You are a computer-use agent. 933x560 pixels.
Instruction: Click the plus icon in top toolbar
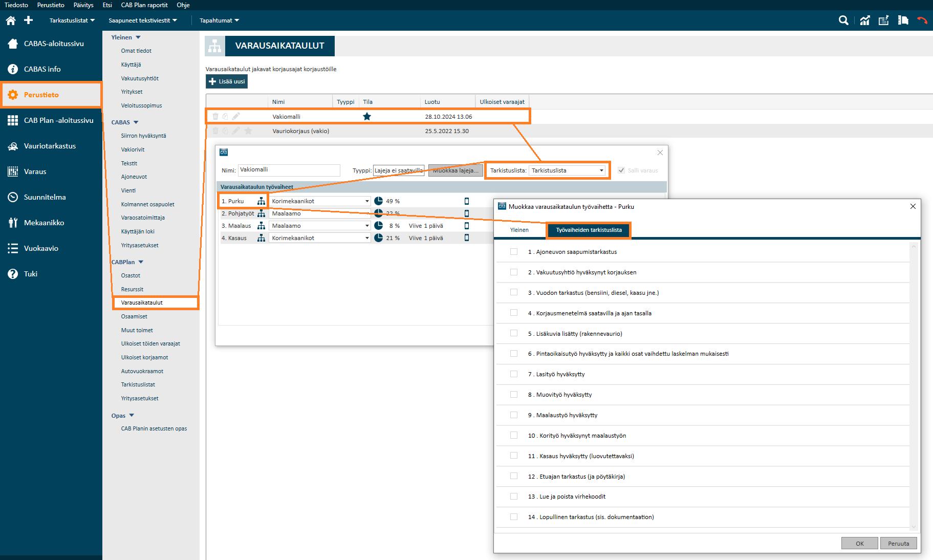click(x=29, y=20)
